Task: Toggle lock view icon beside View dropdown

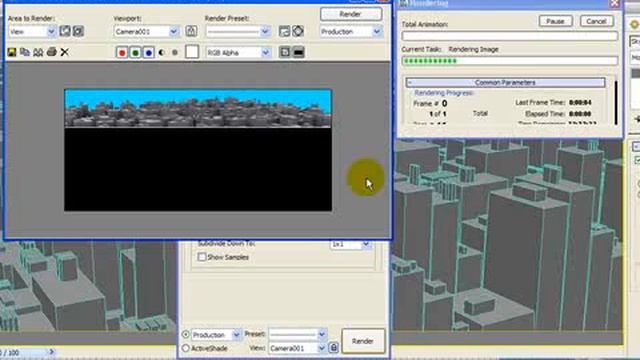Action: [333, 348]
